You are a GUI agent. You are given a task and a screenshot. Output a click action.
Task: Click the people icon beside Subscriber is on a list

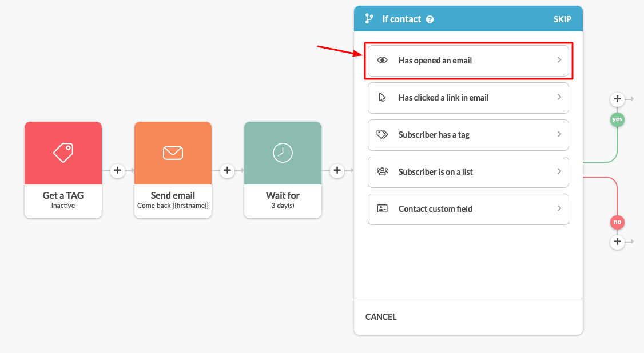(383, 172)
